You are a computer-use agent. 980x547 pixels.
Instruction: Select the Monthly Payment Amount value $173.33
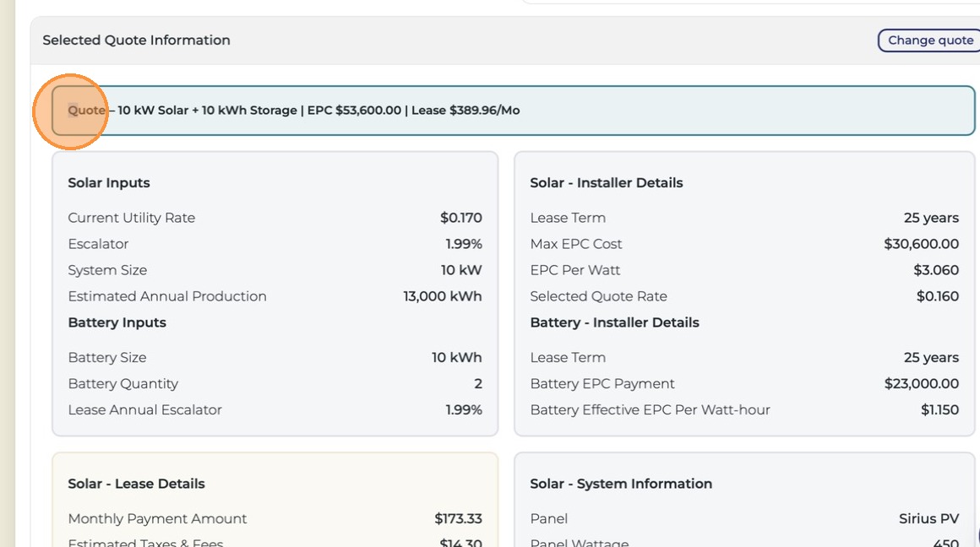pyautogui.click(x=458, y=519)
